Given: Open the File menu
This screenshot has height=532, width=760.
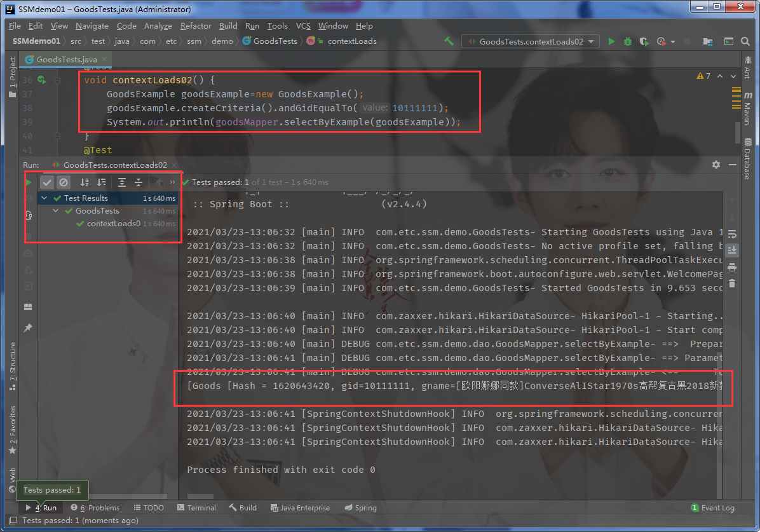Looking at the screenshot, I should click(15, 25).
